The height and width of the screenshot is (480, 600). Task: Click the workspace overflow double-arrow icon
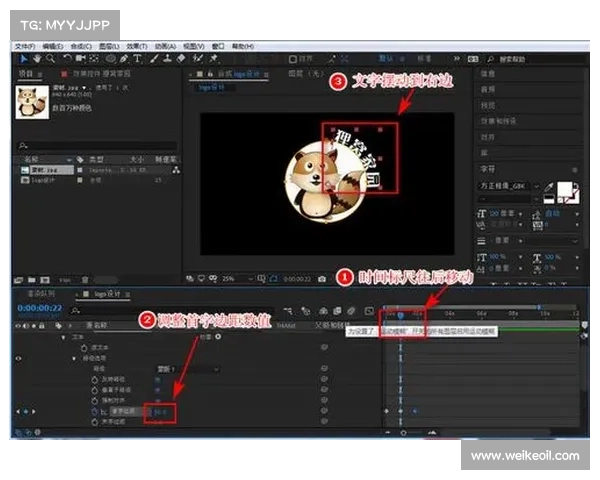(457, 59)
